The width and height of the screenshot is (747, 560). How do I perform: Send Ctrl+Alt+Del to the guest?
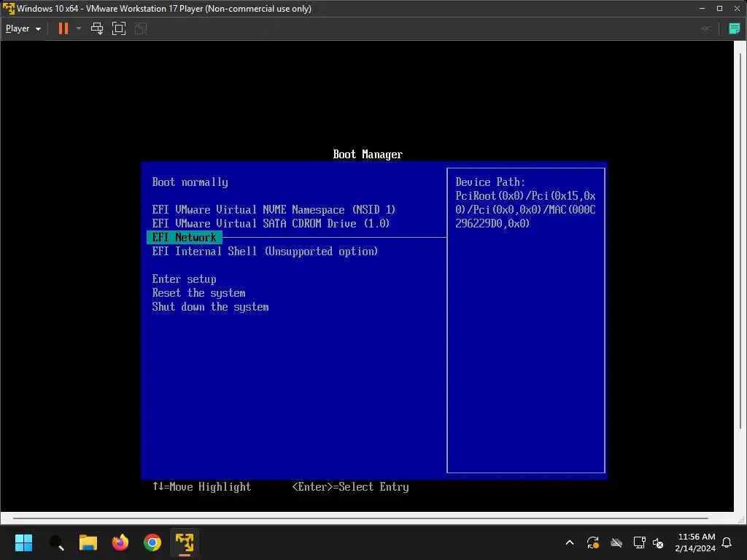97,28
